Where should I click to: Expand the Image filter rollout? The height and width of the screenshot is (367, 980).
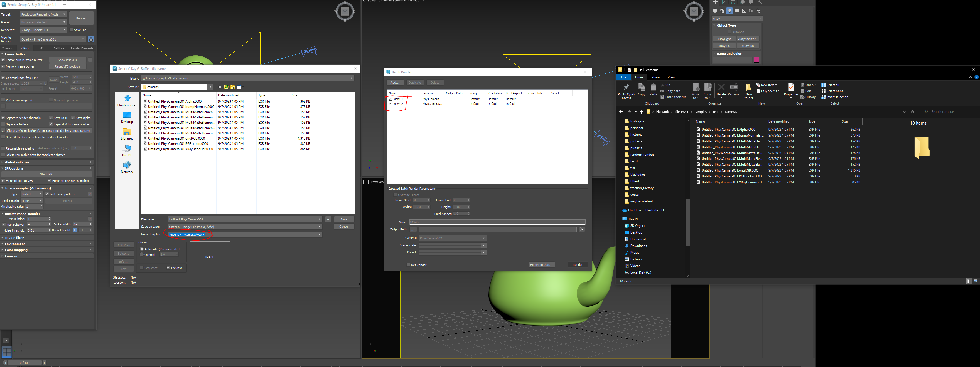[46, 238]
